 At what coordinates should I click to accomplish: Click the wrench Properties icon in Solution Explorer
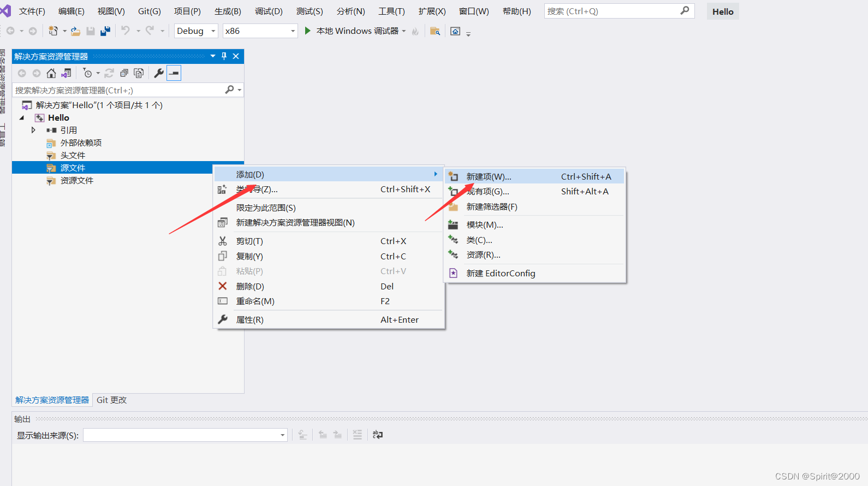point(159,73)
